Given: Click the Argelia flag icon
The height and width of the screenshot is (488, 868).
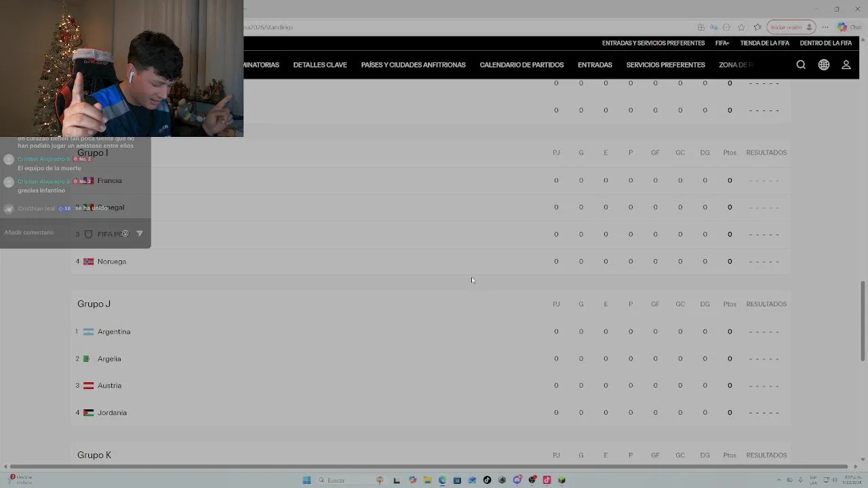Looking at the screenshot, I should click(x=88, y=359).
